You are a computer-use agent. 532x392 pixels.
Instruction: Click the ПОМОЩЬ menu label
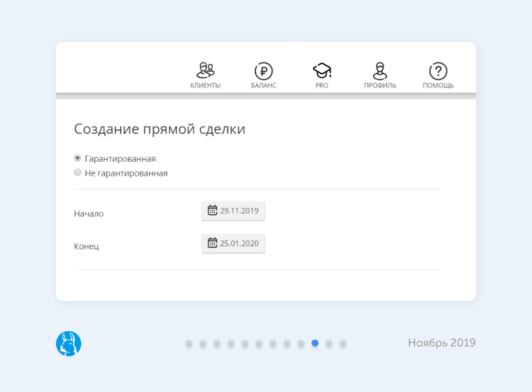438,85
